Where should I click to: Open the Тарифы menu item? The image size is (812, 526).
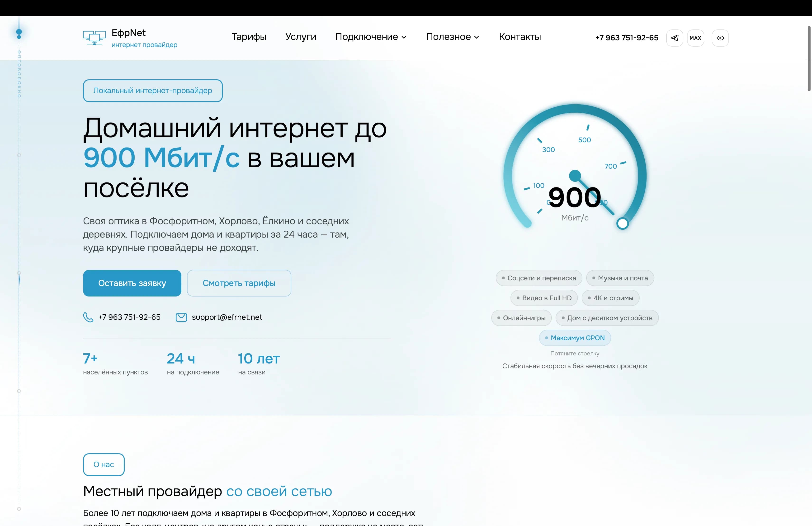[x=249, y=37]
